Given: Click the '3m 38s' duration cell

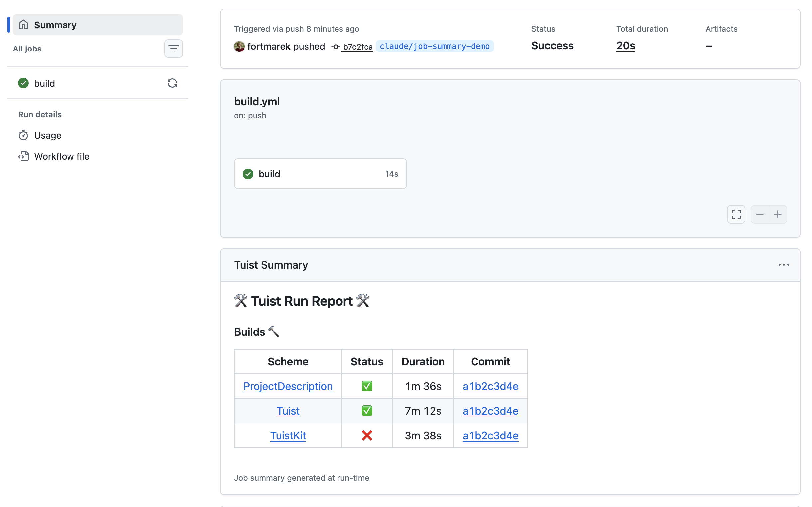Looking at the screenshot, I should tap(423, 435).
